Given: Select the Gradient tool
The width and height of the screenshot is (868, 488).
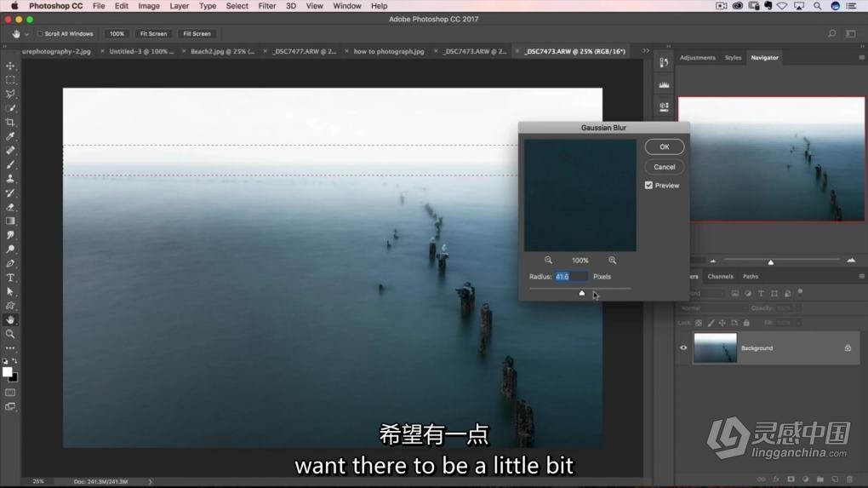Looking at the screenshot, I should [10, 221].
